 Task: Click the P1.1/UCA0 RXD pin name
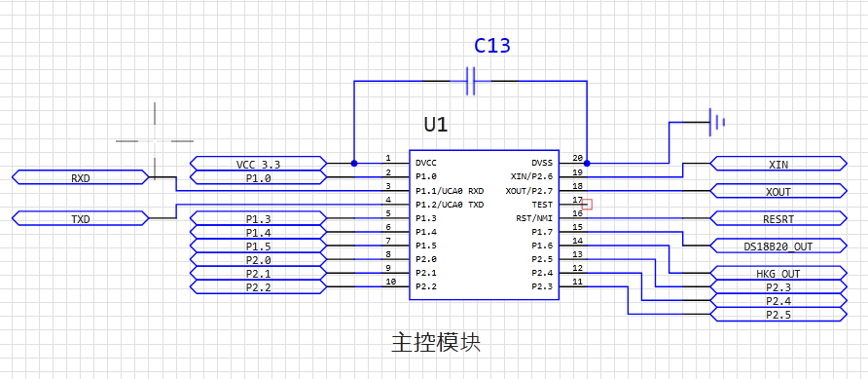450,191
